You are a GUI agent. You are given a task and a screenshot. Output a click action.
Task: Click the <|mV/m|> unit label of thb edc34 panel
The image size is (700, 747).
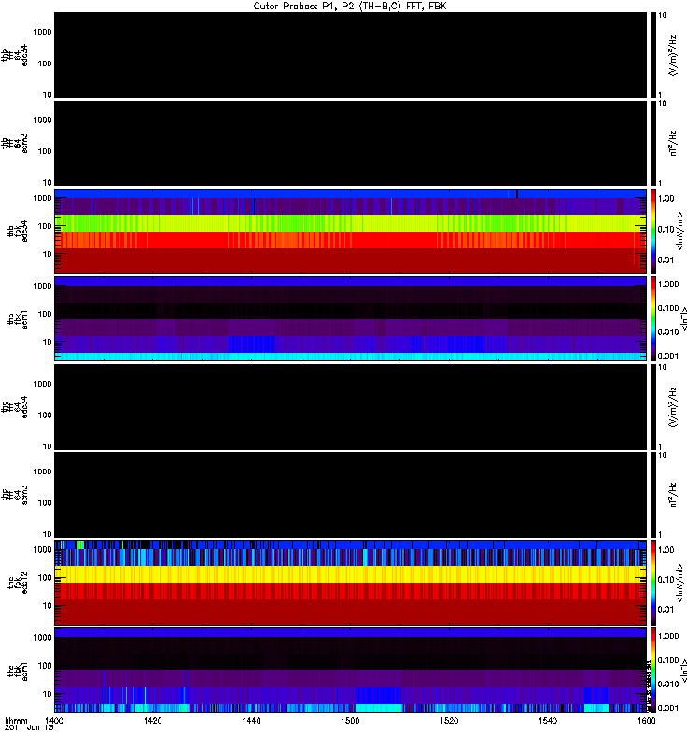point(680,231)
